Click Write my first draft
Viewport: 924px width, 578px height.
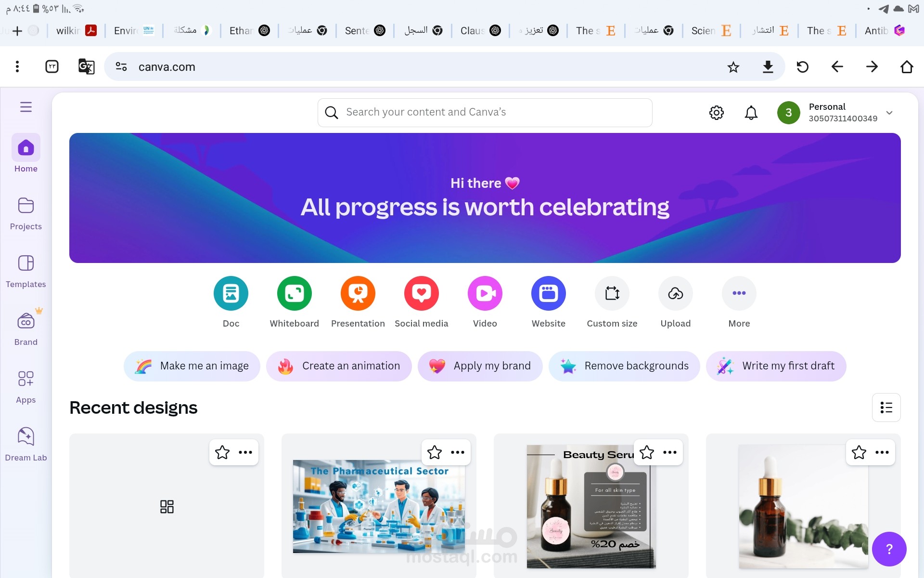pyautogui.click(x=776, y=366)
